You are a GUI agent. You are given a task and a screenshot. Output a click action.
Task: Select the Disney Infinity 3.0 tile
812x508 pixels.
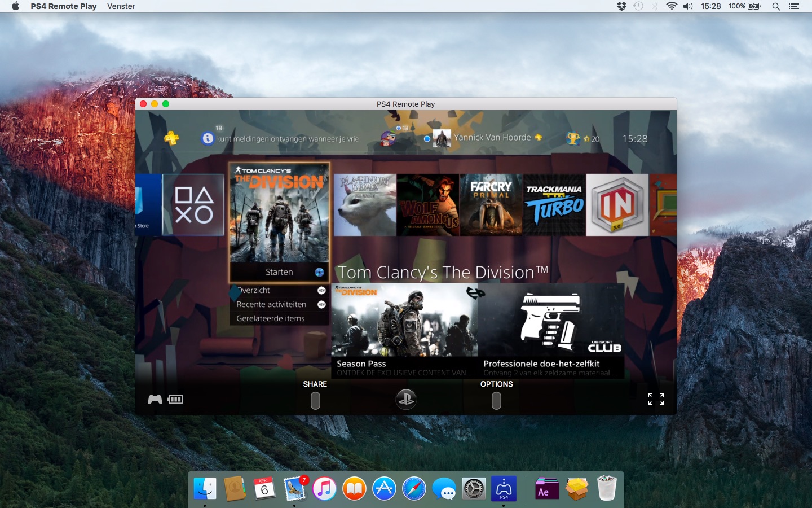[617, 204]
